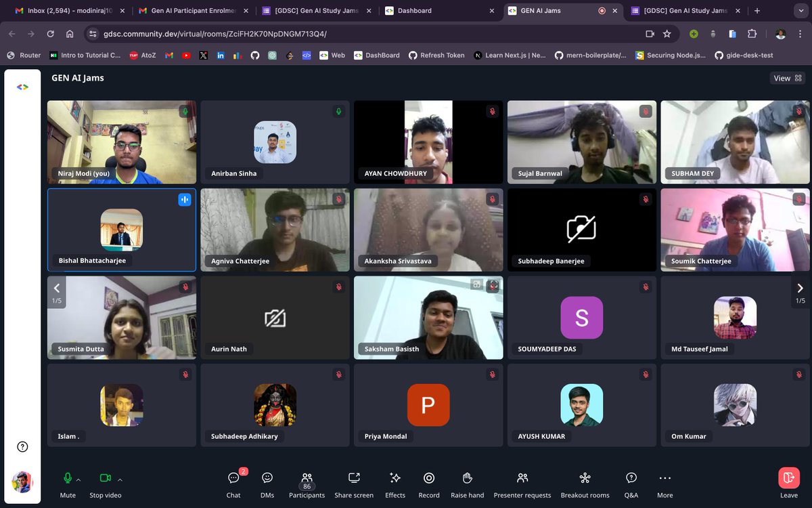This screenshot has width=812, height=508.
Task: Open the Participants list
Action: click(307, 484)
